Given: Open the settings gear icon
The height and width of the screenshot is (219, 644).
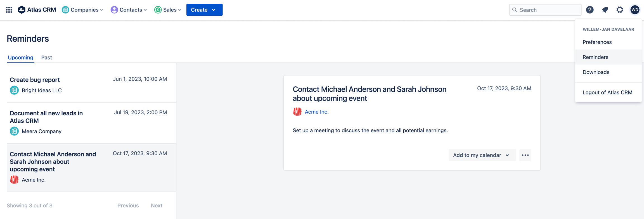Looking at the screenshot, I should click(x=620, y=10).
